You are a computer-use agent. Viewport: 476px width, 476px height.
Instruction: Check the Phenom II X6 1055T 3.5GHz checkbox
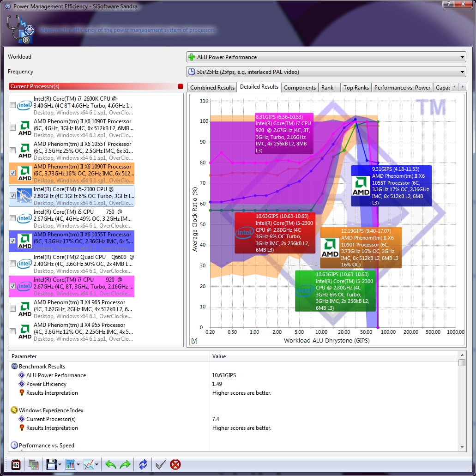(13, 151)
